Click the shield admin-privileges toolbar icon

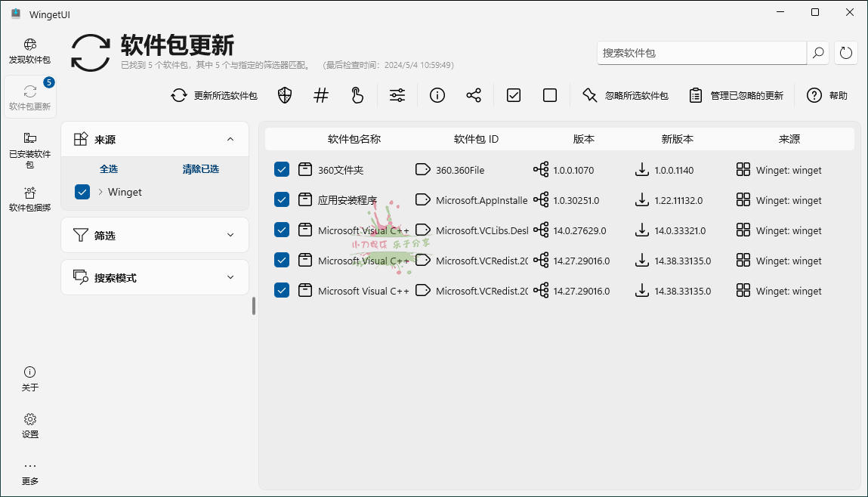pos(285,95)
